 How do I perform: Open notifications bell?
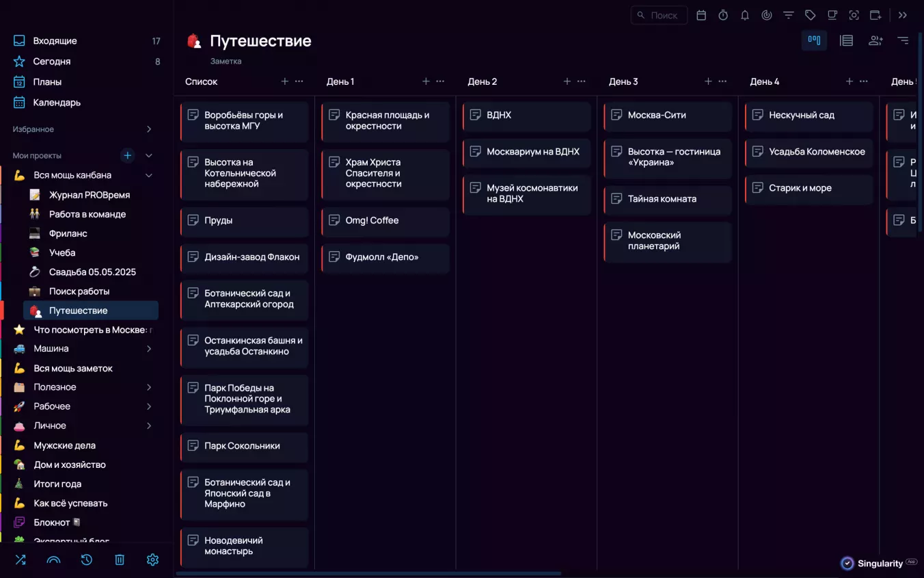click(745, 15)
